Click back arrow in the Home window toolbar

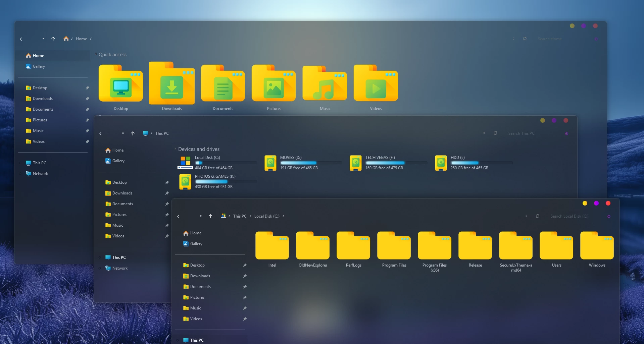pos(21,39)
